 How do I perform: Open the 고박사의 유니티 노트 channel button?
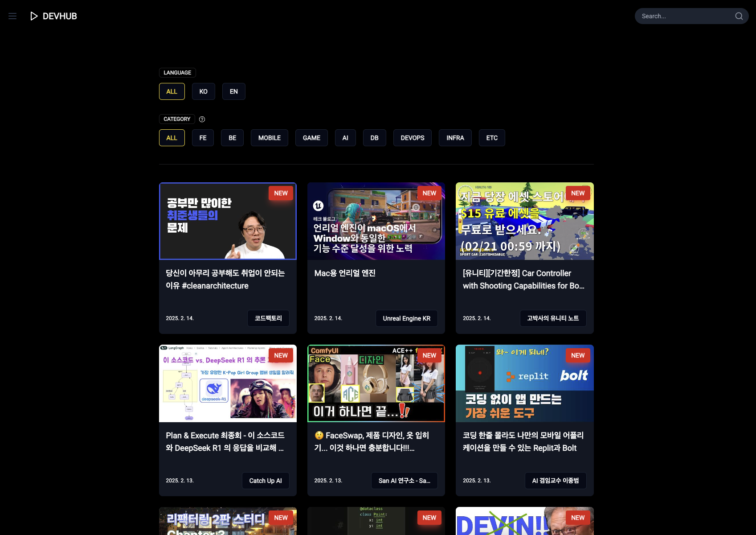coord(553,318)
